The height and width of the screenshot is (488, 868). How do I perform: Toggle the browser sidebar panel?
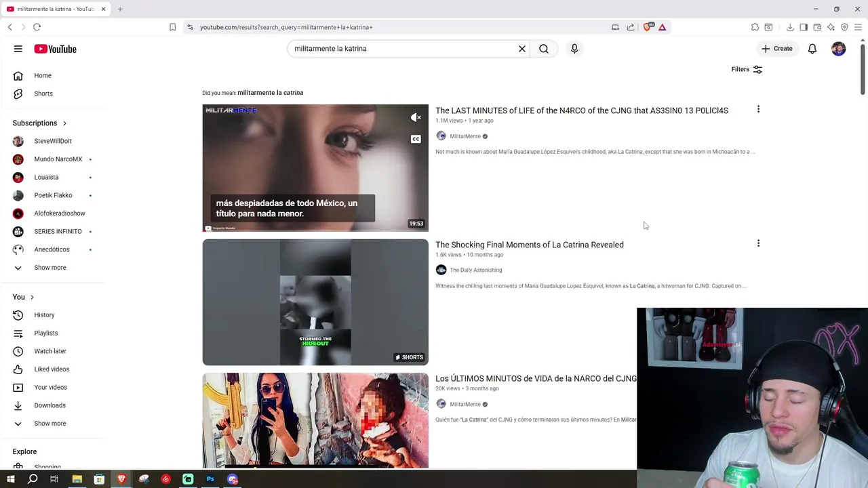[x=804, y=27]
